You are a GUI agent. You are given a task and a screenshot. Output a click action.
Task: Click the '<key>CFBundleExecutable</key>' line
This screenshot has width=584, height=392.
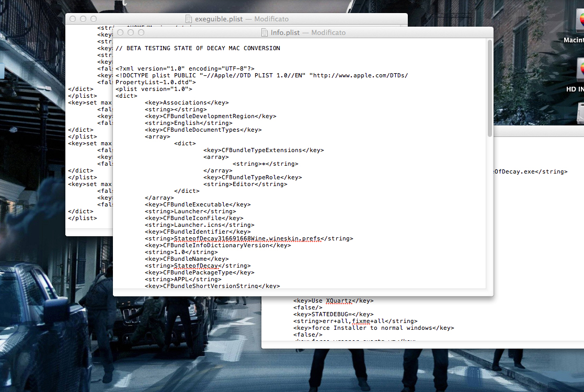(198, 205)
